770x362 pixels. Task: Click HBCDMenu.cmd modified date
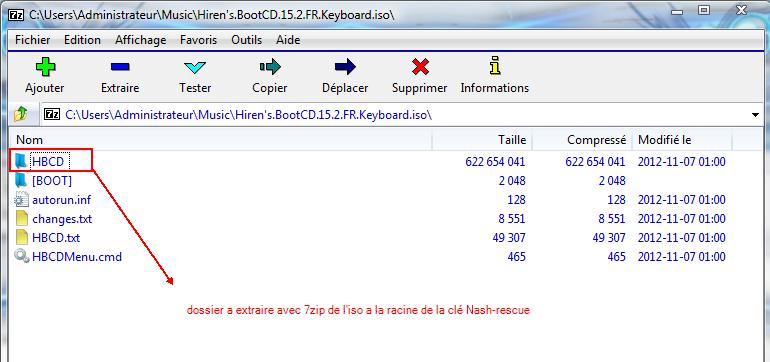pos(682,257)
